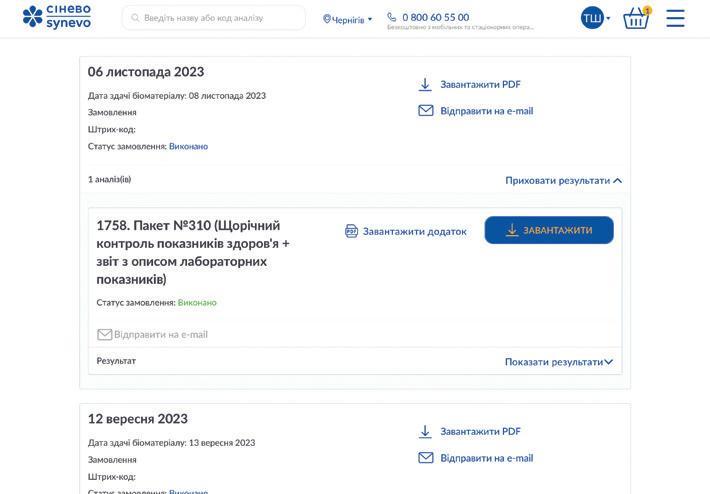Click the download icon for 12 вересня order
The width and height of the screenshot is (710, 494).
point(425,432)
